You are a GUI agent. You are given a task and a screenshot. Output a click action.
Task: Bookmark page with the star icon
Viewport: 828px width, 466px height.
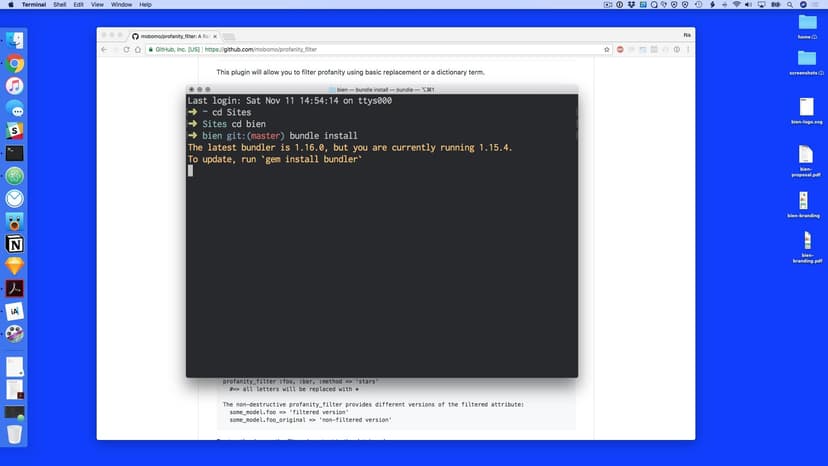tap(606, 49)
